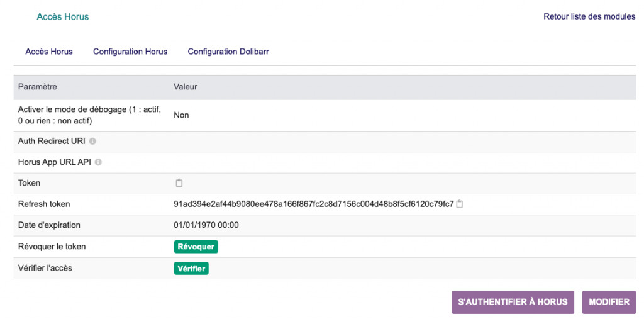Click the Accès Horus page title
Image resolution: width=644 pixels, height=319 pixels.
pyautogui.click(x=63, y=17)
